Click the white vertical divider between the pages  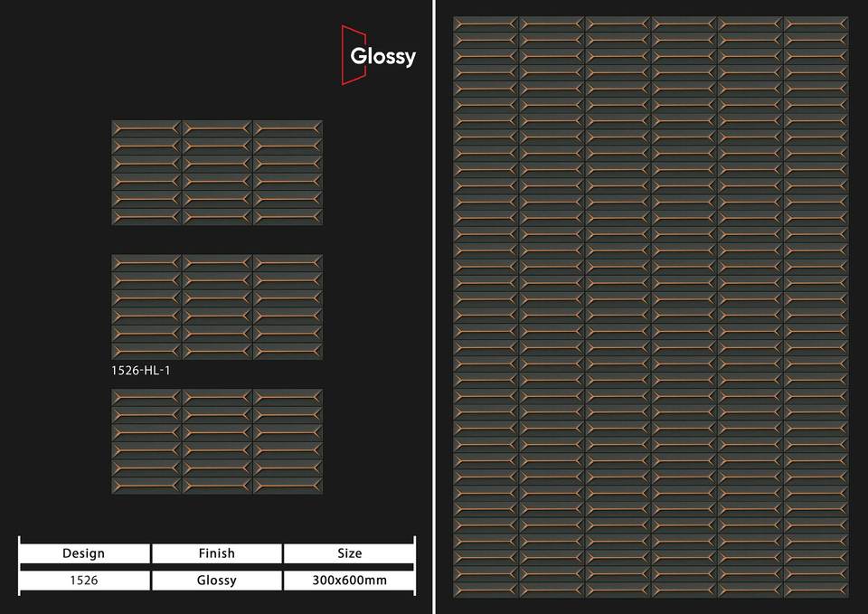[434, 307]
